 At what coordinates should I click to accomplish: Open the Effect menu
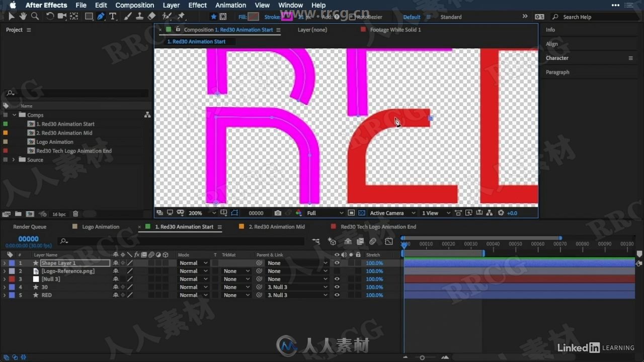tap(197, 5)
